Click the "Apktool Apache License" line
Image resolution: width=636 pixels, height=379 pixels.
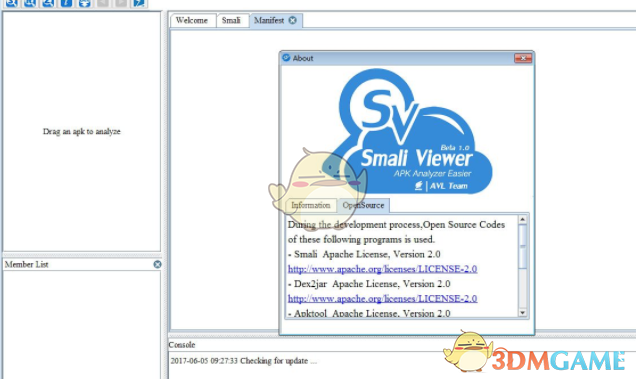click(369, 313)
